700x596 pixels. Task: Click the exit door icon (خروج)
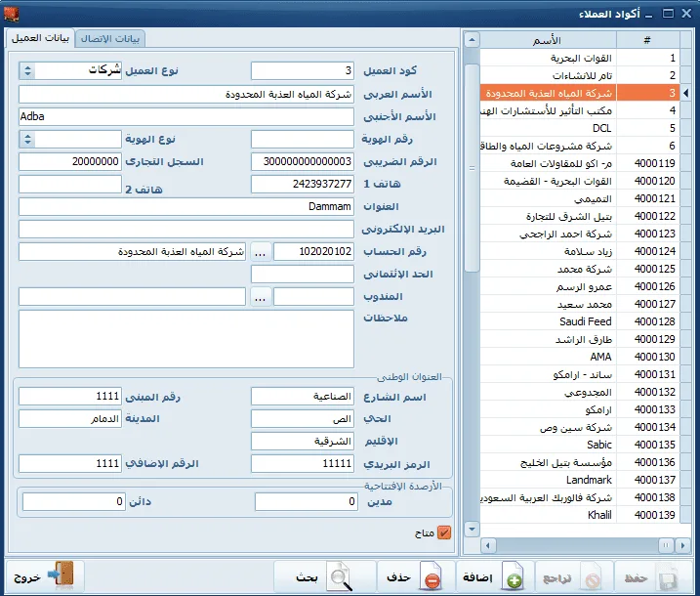[62, 574]
